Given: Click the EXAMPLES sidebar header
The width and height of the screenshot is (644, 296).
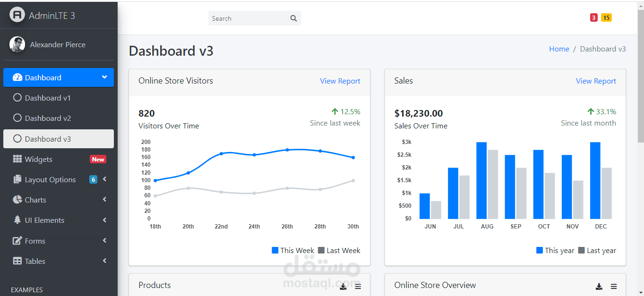Looking at the screenshot, I should tap(27, 290).
